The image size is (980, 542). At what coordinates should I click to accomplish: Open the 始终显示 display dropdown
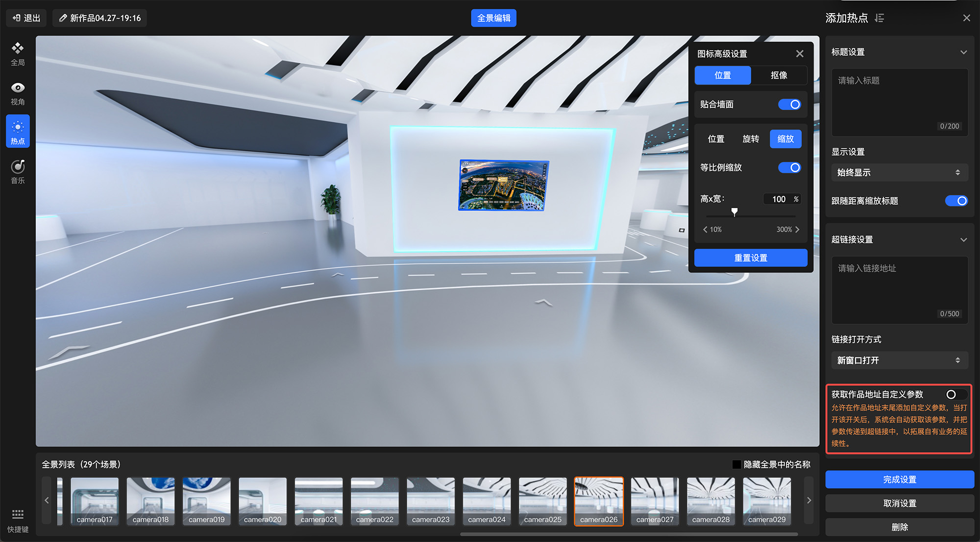click(x=899, y=172)
